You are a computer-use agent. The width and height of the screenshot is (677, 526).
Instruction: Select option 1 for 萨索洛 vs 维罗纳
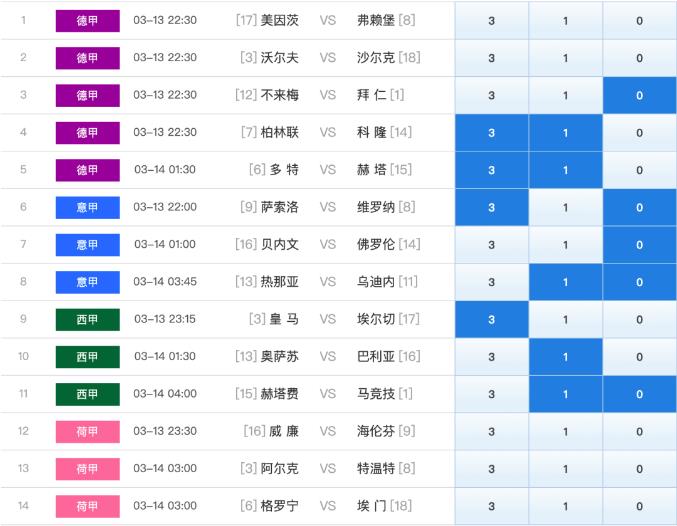[x=566, y=207]
